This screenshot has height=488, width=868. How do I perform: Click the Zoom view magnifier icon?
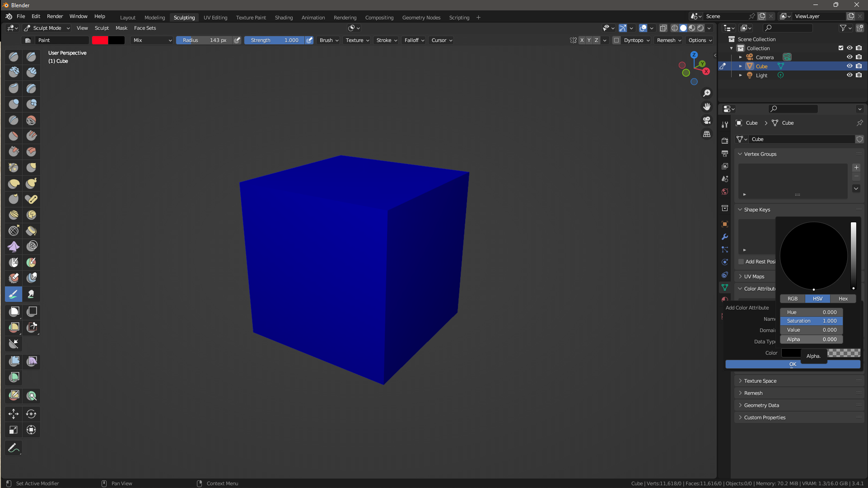[x=707, y=93]
